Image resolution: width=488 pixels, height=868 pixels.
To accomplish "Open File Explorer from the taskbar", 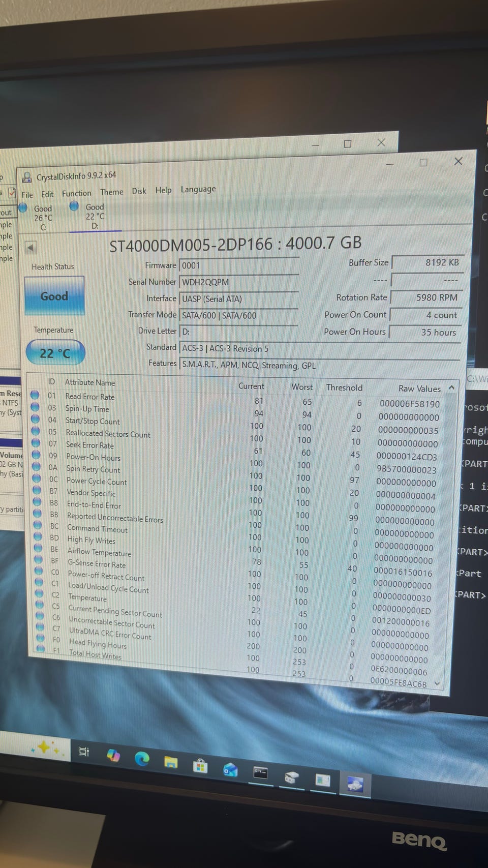I will (x=171, y=762).
